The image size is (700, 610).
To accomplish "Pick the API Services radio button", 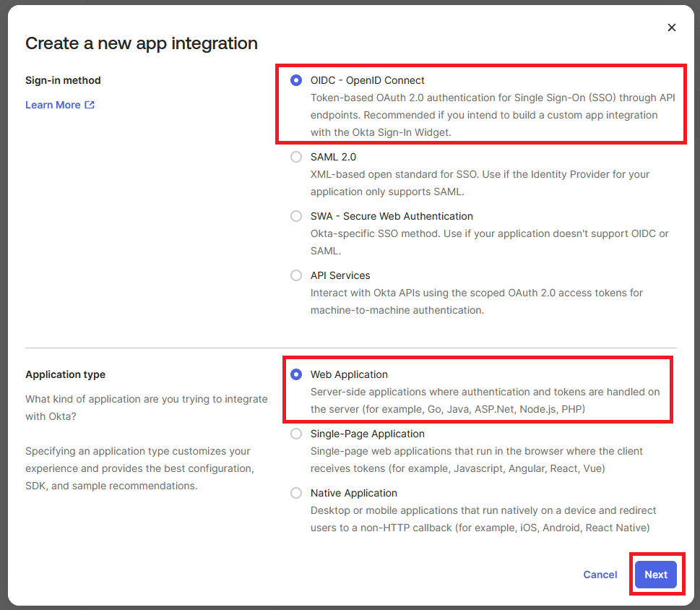I will click(x=296, y=275).
